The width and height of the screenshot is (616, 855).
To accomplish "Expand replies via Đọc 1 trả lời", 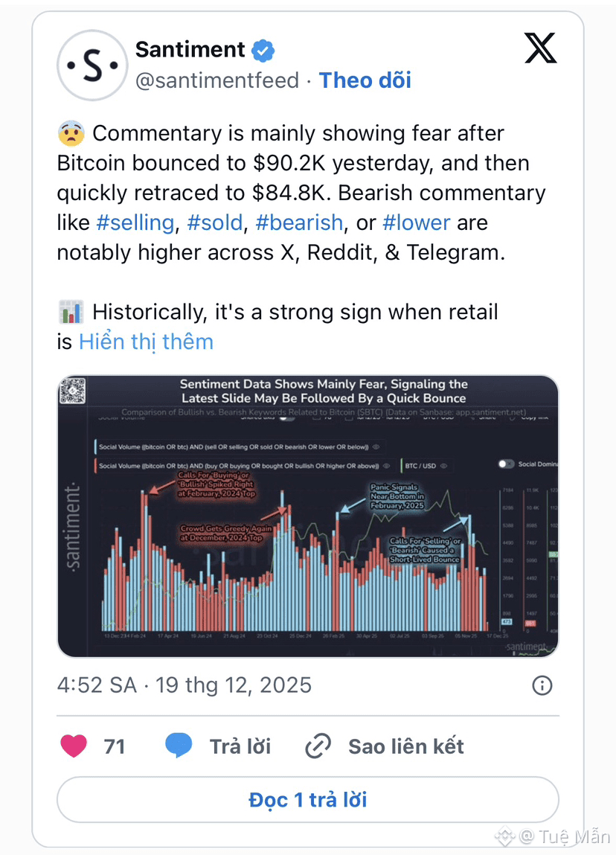I will pyautogui.click(x=307, y=800).
